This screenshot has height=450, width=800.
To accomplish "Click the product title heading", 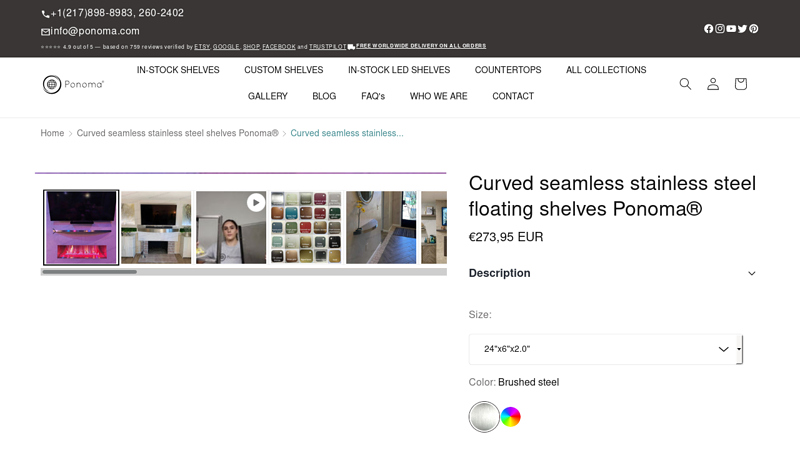I will click(x=612, y=196).
